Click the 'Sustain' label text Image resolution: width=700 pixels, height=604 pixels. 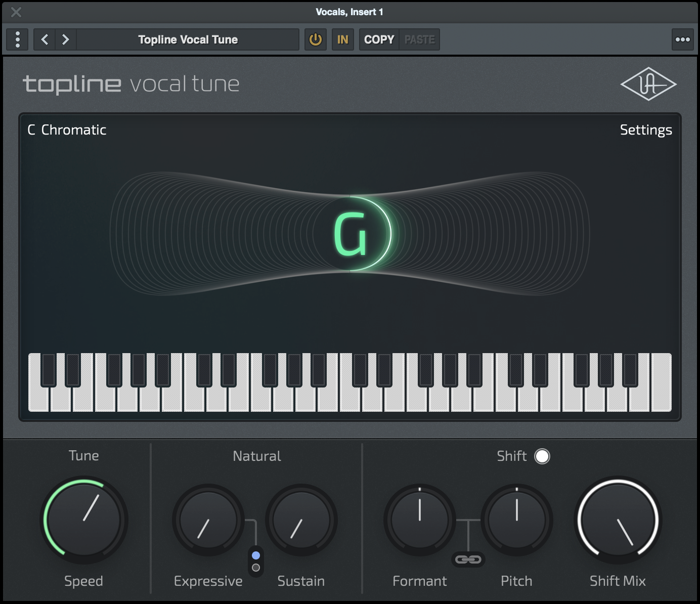click(x=301, y=581)
